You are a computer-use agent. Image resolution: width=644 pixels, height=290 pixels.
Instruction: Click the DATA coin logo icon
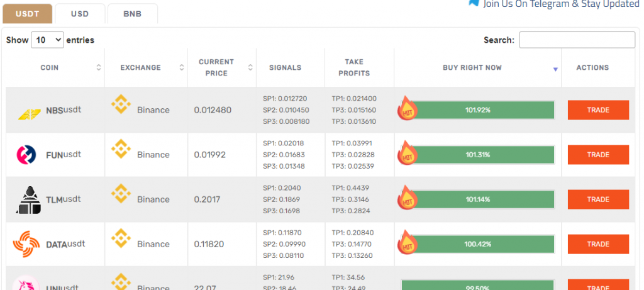click(27, 244)
